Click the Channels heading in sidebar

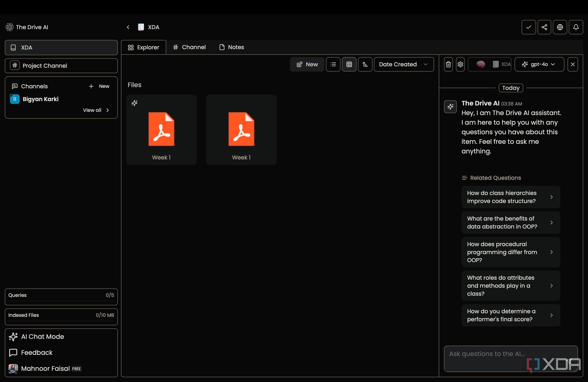pyautogui.click(x=34, y=86)
